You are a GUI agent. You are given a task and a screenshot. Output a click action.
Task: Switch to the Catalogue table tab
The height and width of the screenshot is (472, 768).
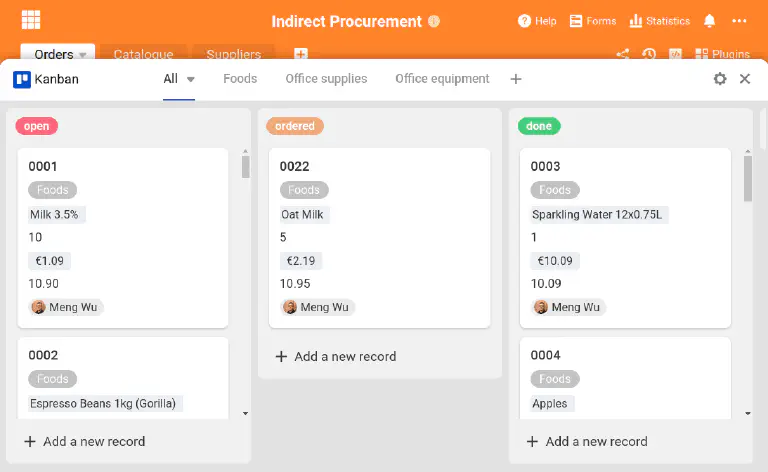click(x=144, y=53)
